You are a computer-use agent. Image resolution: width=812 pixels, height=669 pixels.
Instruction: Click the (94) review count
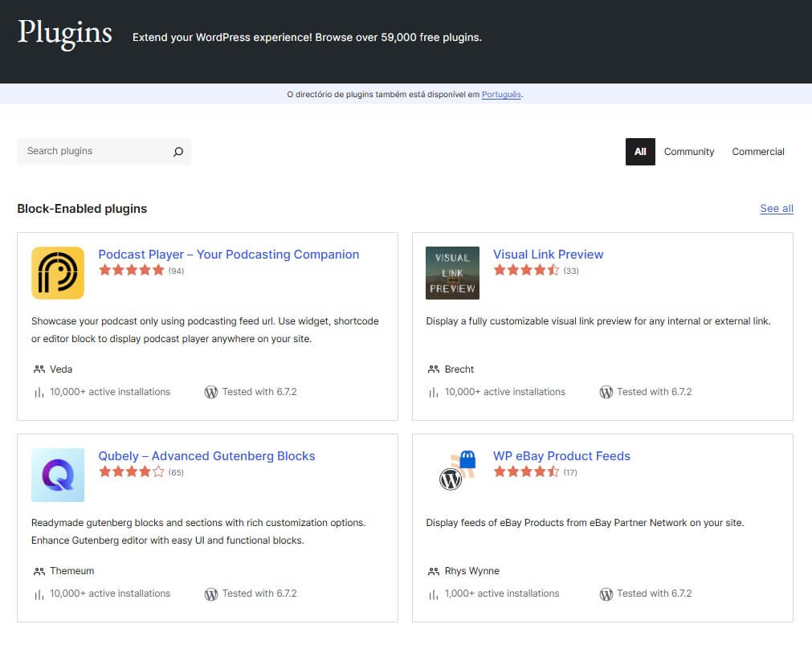(x=176, y=271)
